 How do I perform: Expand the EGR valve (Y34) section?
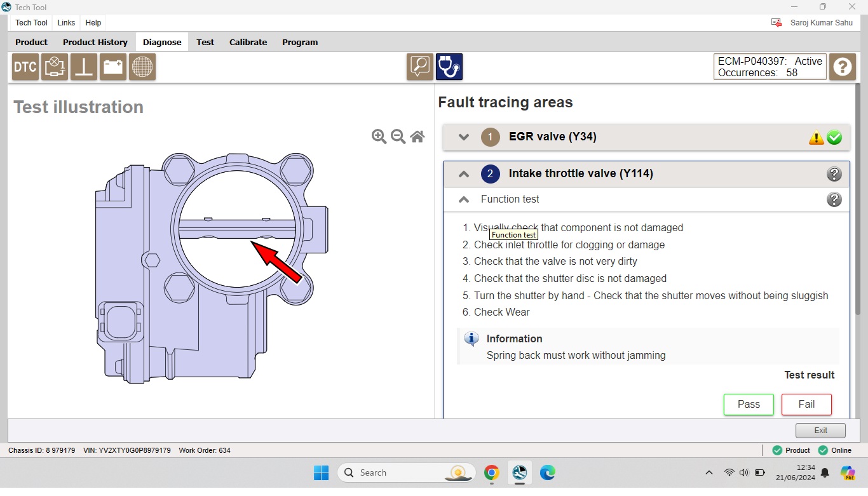pos(464,137)
